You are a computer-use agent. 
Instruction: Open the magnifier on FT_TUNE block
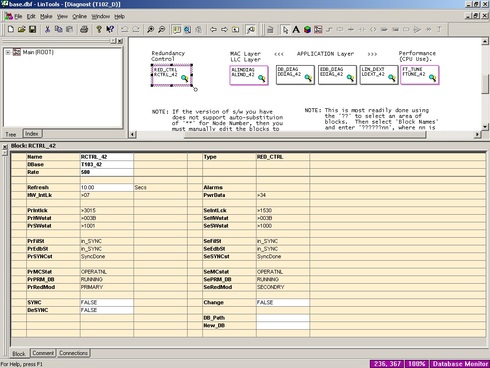pyautogui.click(x=432, y=78)
